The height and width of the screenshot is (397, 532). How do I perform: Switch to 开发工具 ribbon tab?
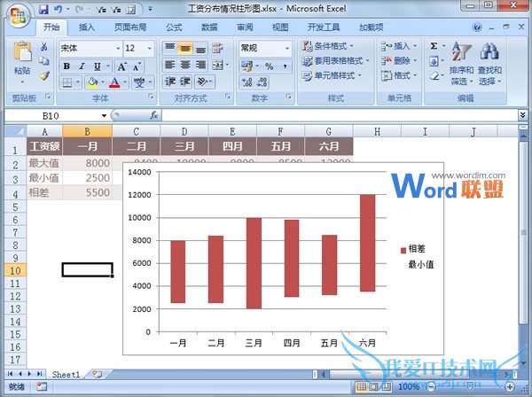[x=324, y=27]
